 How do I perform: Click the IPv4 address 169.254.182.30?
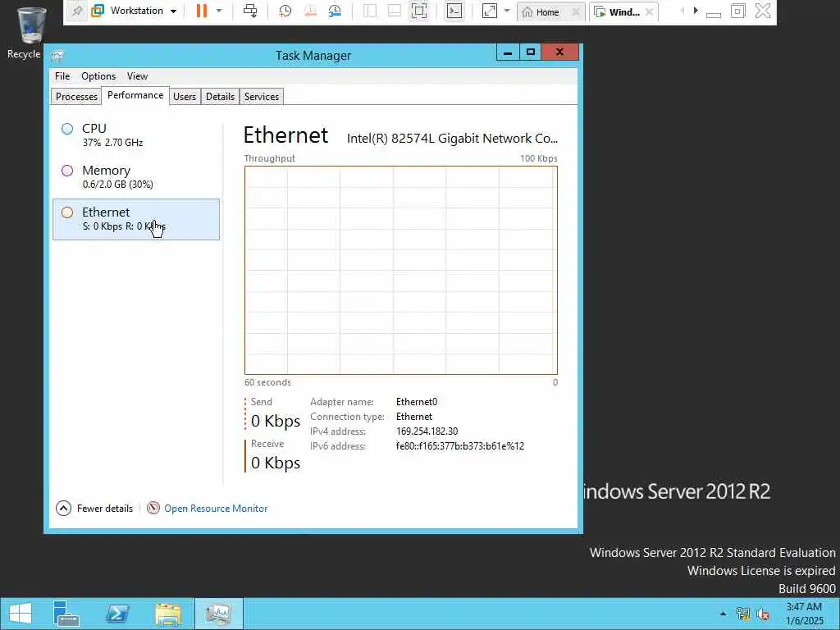pos(427,431)
